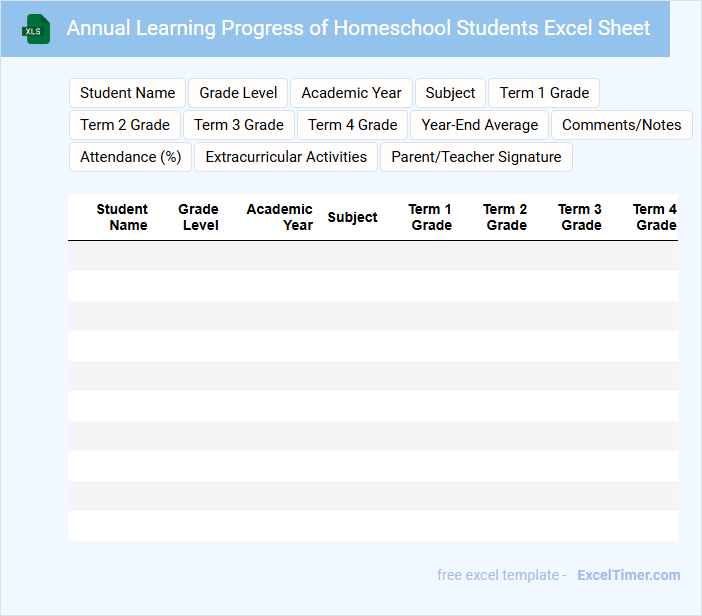The width and height of the screenshot is (702, 616).
Task: Select the Year-End Average tag
Action: click(479, 125)
